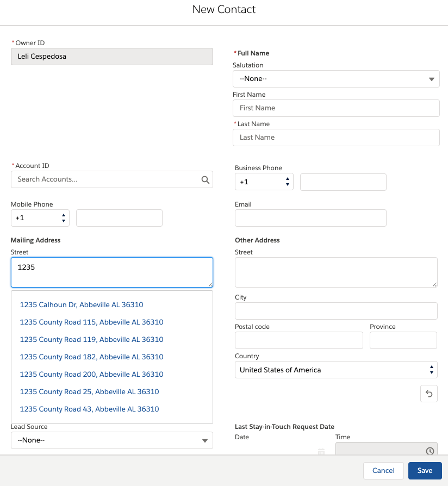
Task: Click the Owner ID field Leli Cespedosa
Action: pyautogui.click(x=112, y=57)
